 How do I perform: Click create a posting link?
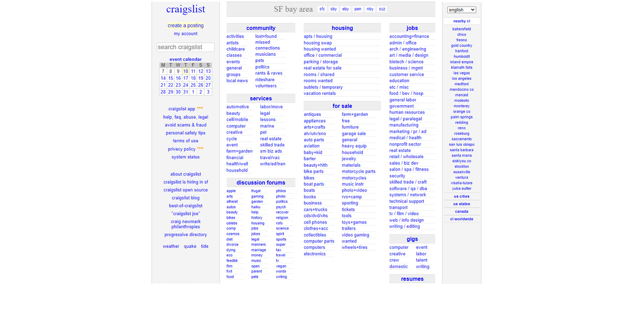[185, 25]
